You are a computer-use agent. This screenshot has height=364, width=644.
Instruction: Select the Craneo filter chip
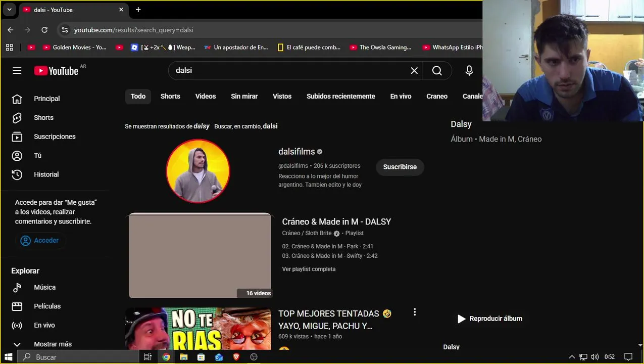tap(437, 97)
